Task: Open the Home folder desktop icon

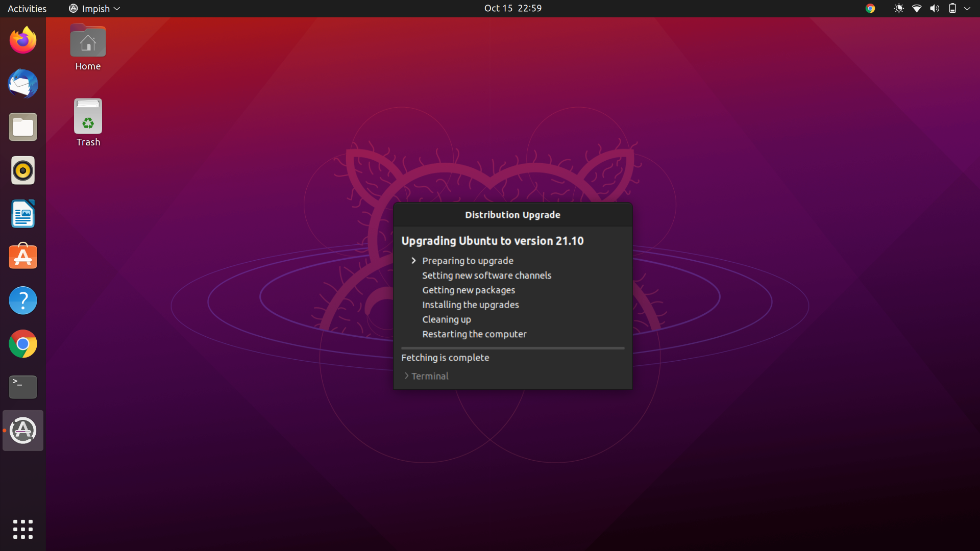Action: coord(88,47)
